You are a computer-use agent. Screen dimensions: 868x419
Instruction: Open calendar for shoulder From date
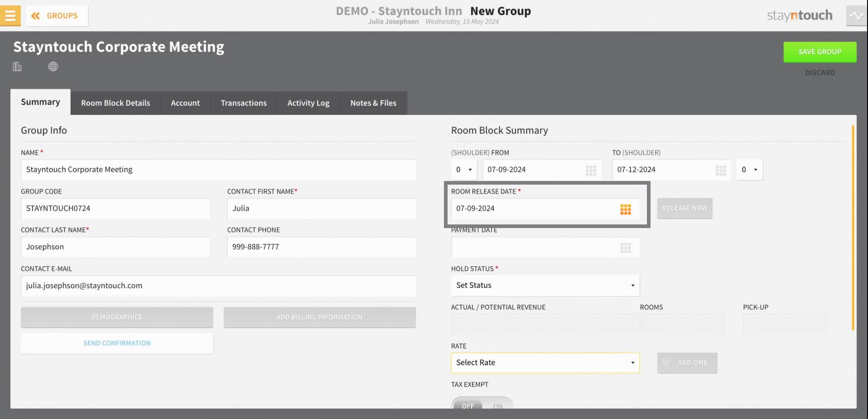(591, 170)
